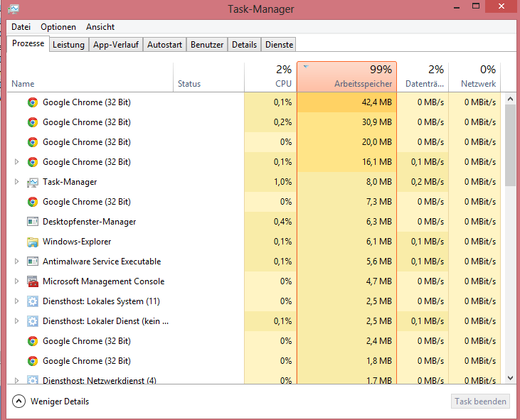The width and height of the screenshot is (520, 420).
Task: Sort by the Name column header
Action: click(x=90, y=77)
